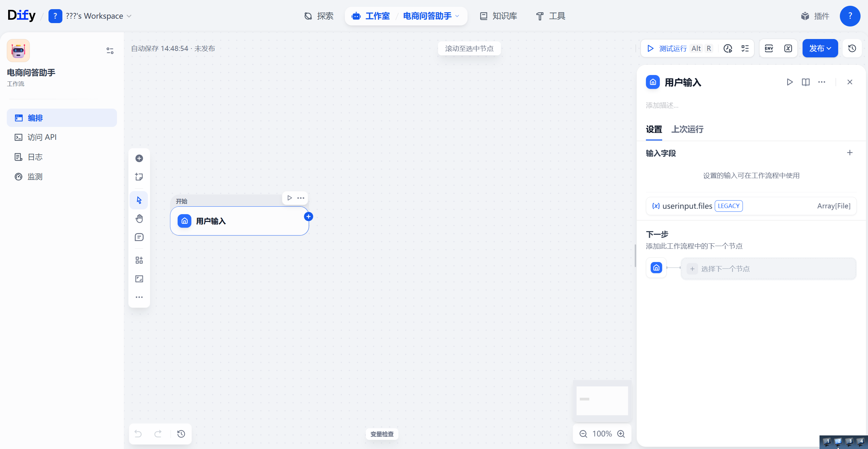Open the change history icon bottom-left
The width and height of the screenshot is (868, 449).
pyautogui.click(x=181, y=434)
